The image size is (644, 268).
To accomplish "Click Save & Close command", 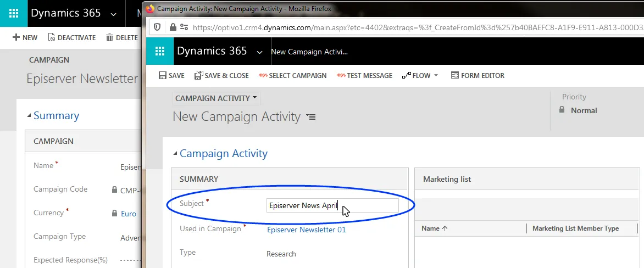I will (221, 76).
